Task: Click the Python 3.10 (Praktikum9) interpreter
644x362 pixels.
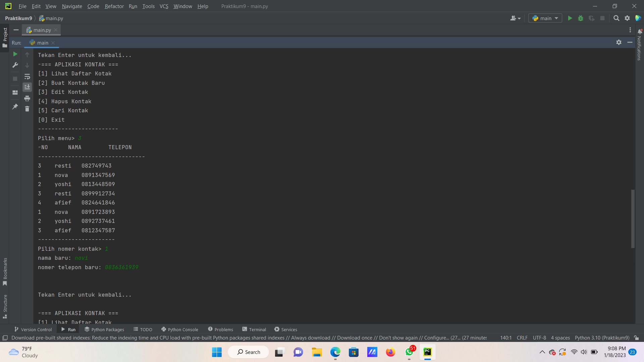Action: (x=602, y=338)
